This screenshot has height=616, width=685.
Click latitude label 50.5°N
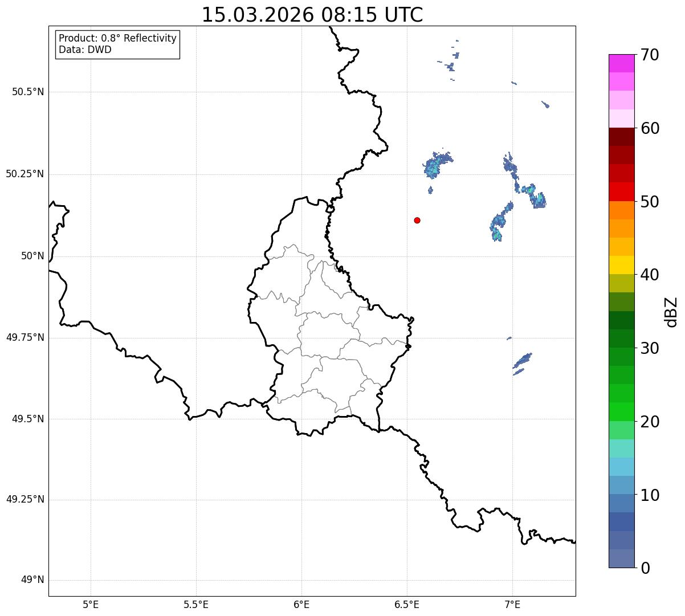coord(28,92)
